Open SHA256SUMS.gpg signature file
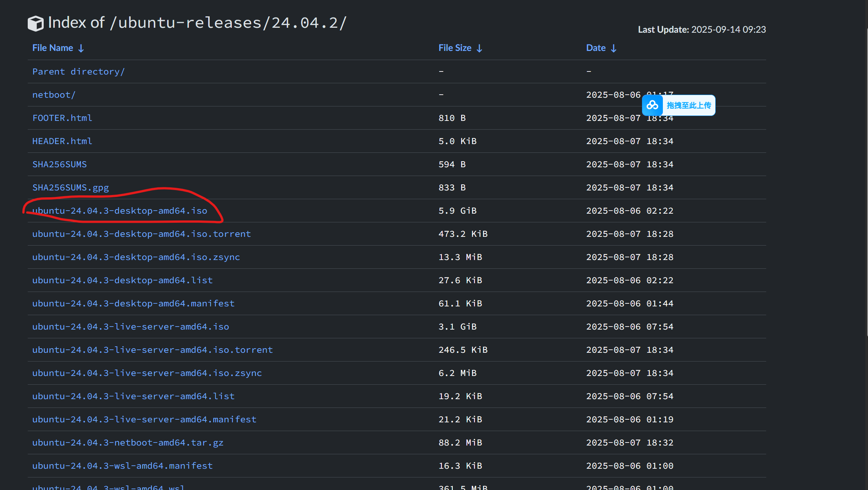This screenshot has width=868, height=490. click(70, 187)
